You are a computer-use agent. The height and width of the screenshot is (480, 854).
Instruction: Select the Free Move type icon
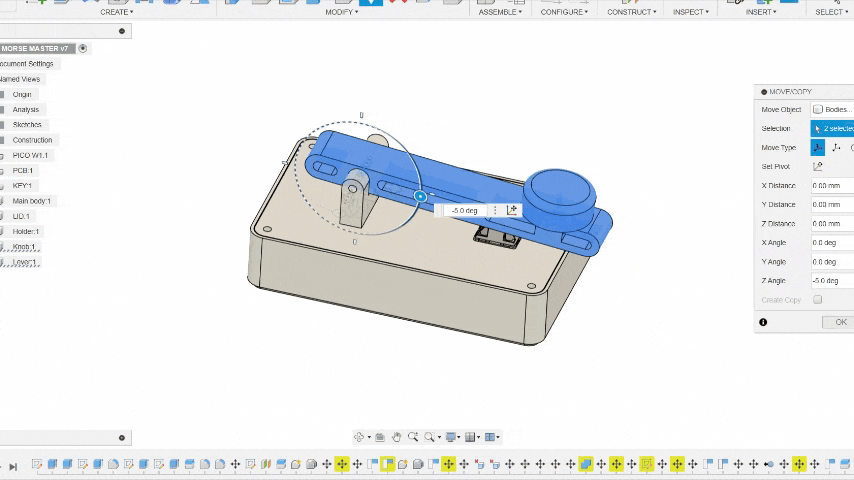pos(818,147)
